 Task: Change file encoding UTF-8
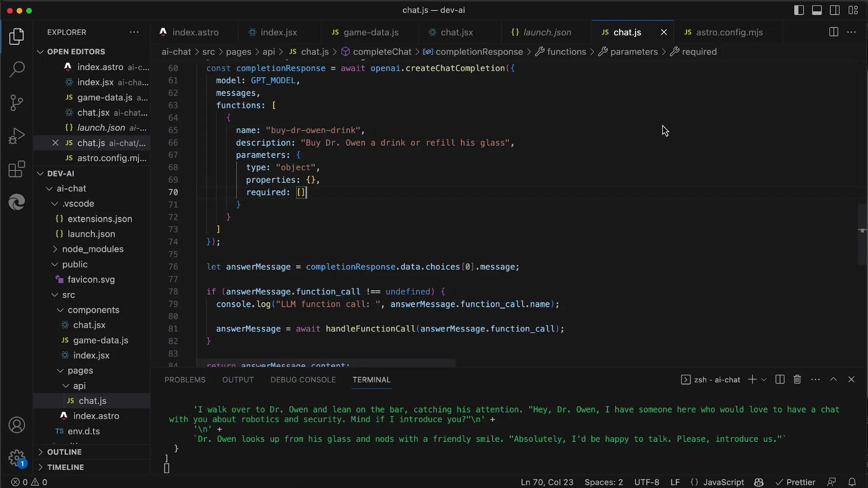point(647,482)
